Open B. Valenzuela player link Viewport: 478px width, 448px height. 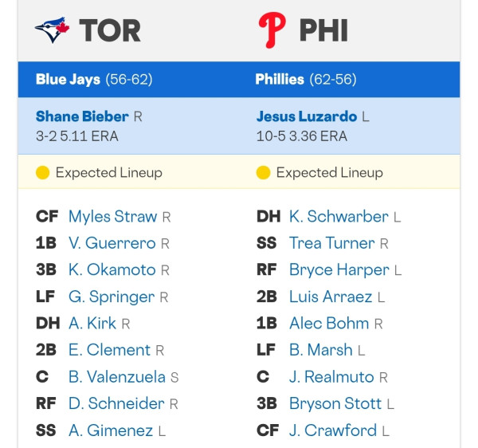(x=117, y=377)
